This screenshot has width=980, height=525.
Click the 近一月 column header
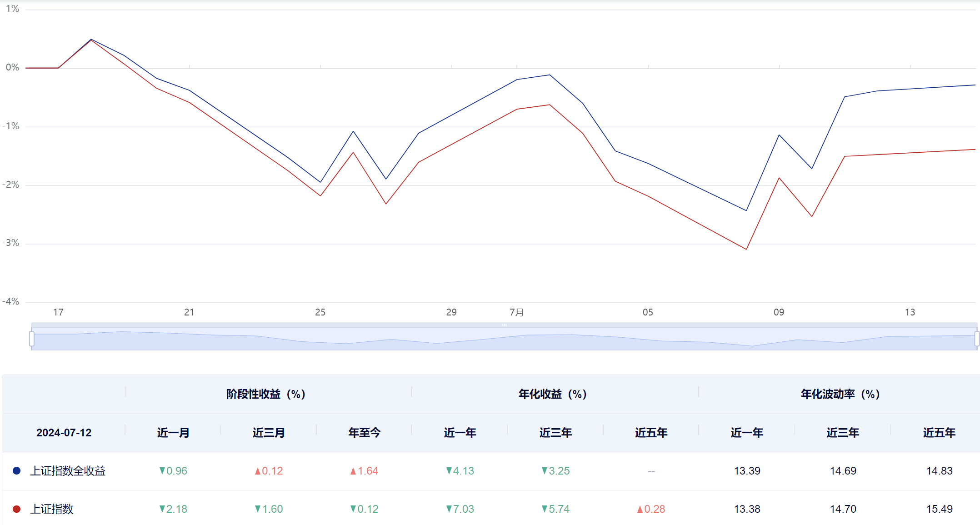[173, 433]
